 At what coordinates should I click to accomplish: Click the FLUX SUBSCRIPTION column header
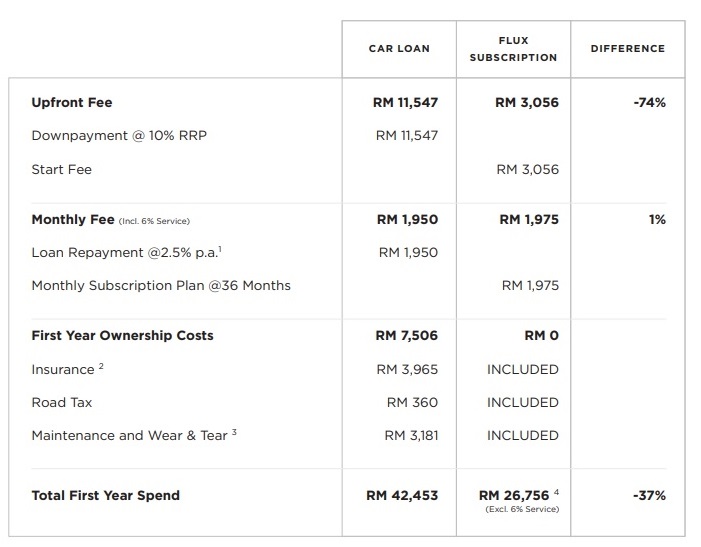[513, 49]
